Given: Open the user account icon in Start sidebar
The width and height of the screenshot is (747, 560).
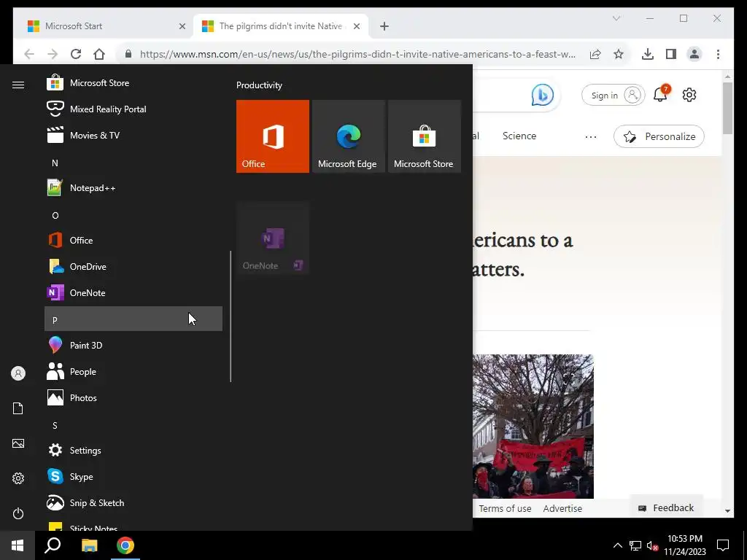Looking at the screenshot, I should click(x=18, y=373).
